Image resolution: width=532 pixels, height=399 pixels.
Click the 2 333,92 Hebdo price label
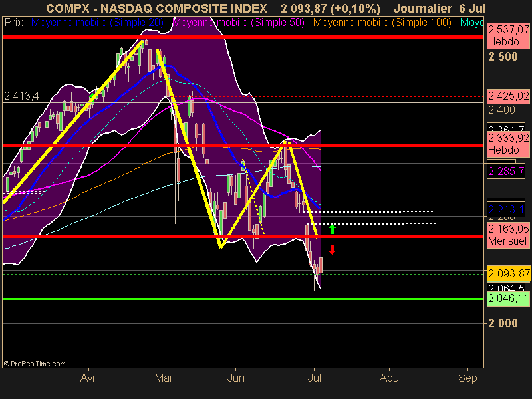508,144
